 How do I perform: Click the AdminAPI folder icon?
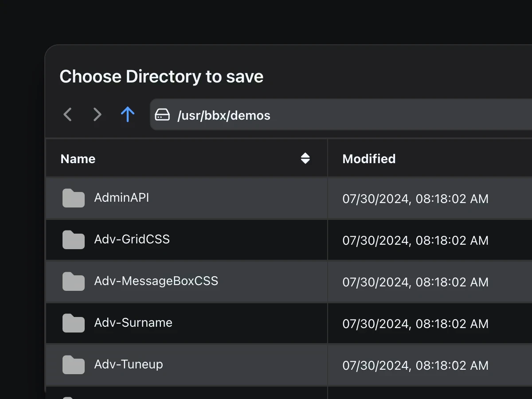pyautogui.click(x=73, y=198)
